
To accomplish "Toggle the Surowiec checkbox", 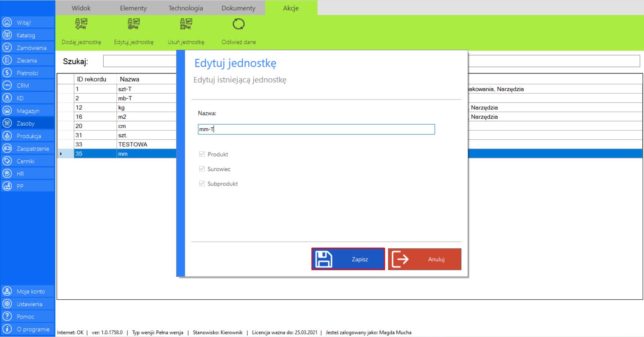I will [x=202, y=169].
